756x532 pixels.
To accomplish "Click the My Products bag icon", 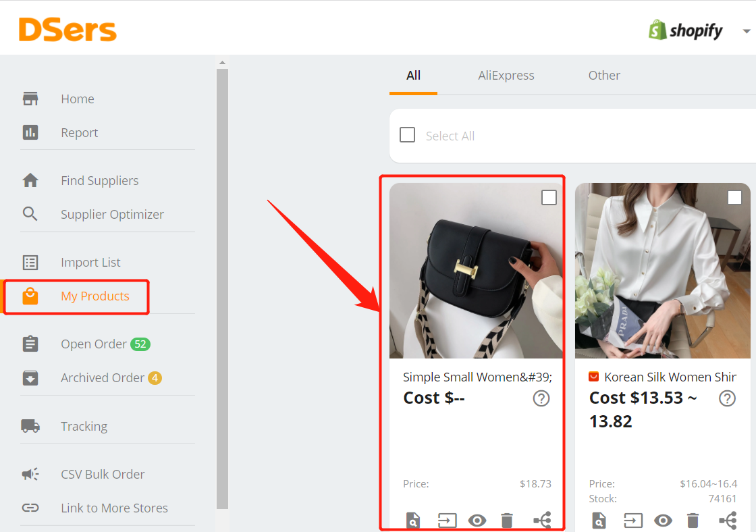I will [30, 296].
